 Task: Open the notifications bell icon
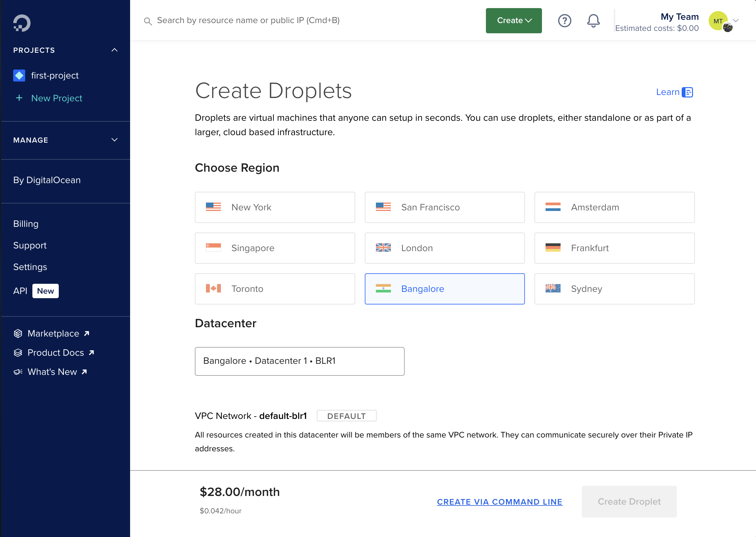tap(593, 20)
